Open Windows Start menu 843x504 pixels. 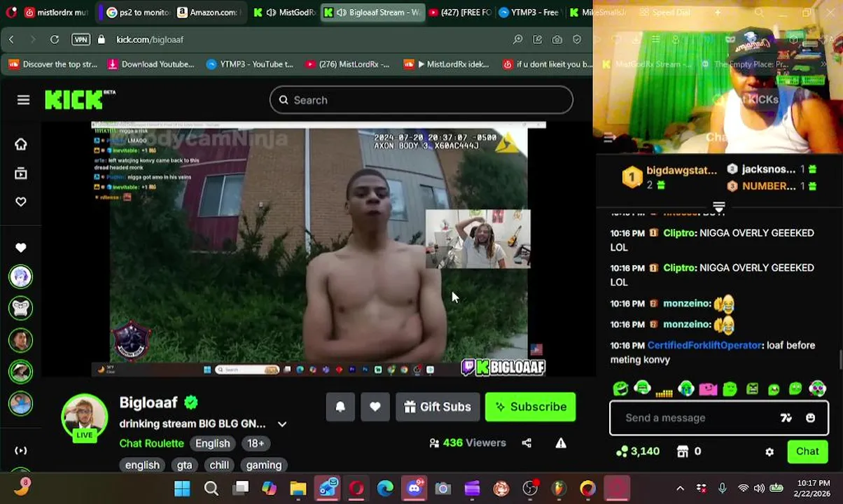[181, 489]
